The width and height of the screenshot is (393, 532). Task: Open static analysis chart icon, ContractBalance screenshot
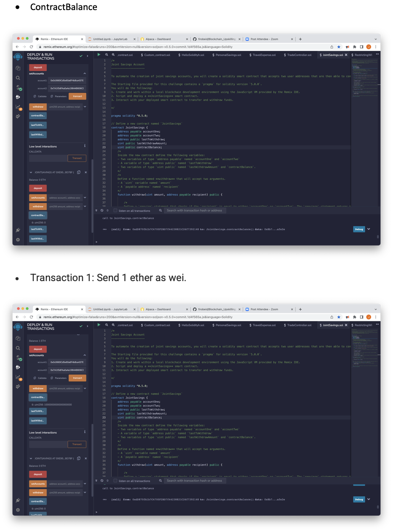point(18,107)
